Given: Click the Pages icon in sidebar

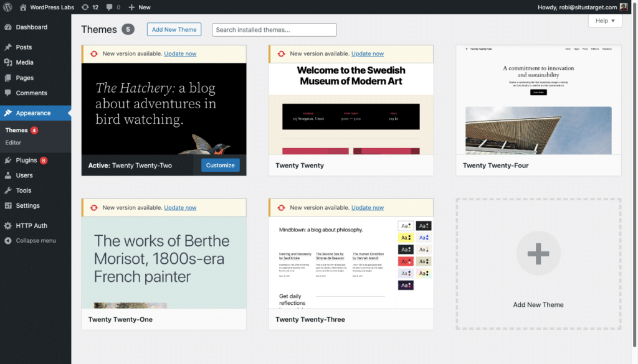Looking at the screenshot, I should [7, 78].
